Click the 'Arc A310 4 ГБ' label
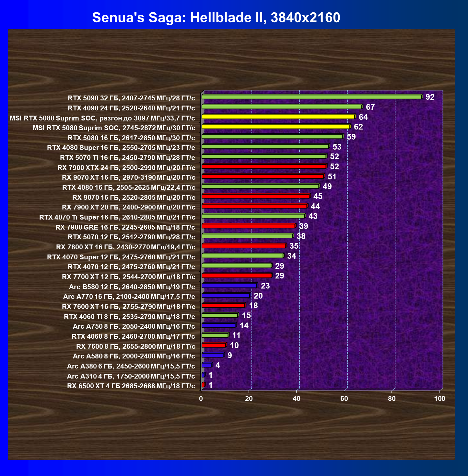The image size is (468, 476). (x=131, y=376)
